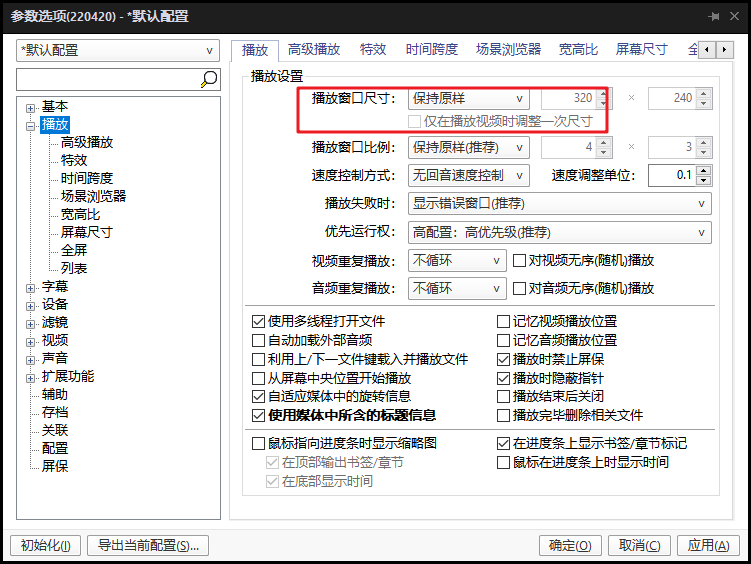Select 全屏 in the tree
The height and width of the screenshot is (564, 751).
click(74, 250)
